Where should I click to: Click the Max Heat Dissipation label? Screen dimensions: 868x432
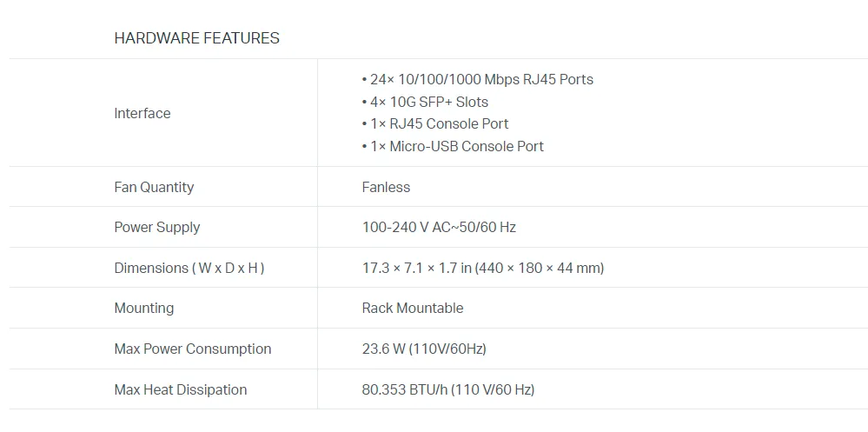coord(181,389)
